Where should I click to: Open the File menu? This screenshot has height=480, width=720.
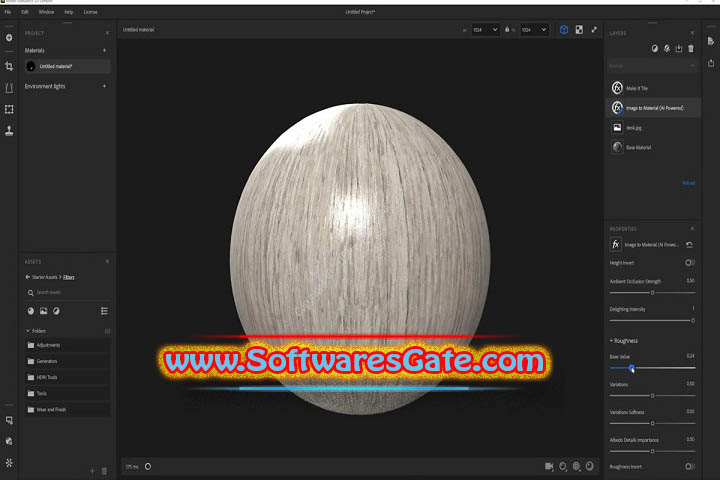[8, 12]
